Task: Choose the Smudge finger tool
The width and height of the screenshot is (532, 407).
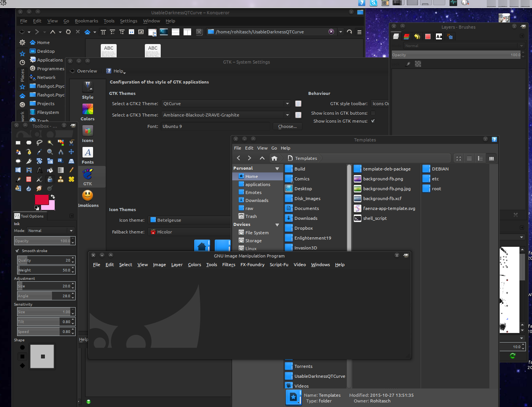Action: [x=40, y=188]
